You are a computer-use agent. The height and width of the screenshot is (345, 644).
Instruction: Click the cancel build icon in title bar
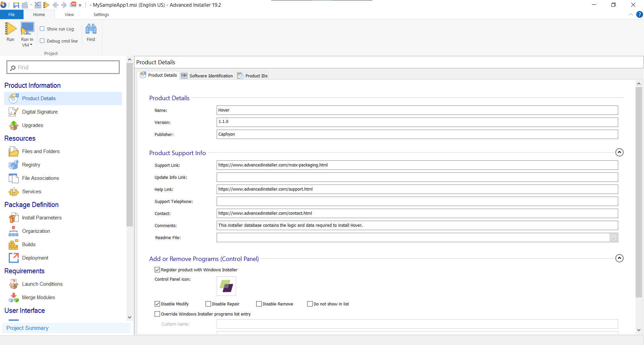pos(38,5)
